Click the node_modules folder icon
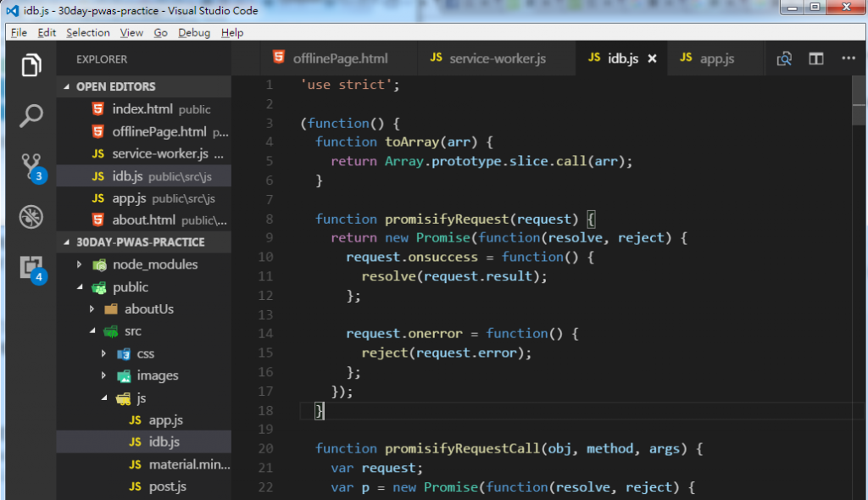Image resolution: width=868 pixels, height=500 pixels. click(100, 264)
